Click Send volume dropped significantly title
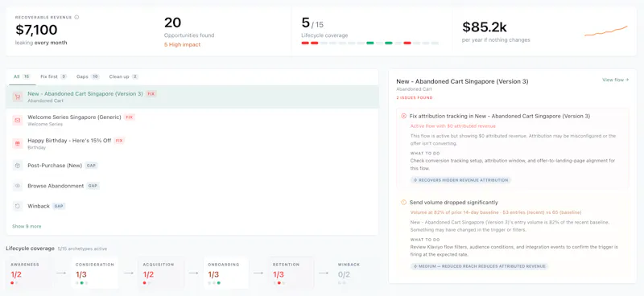644x296 pixels. (454, 203)
